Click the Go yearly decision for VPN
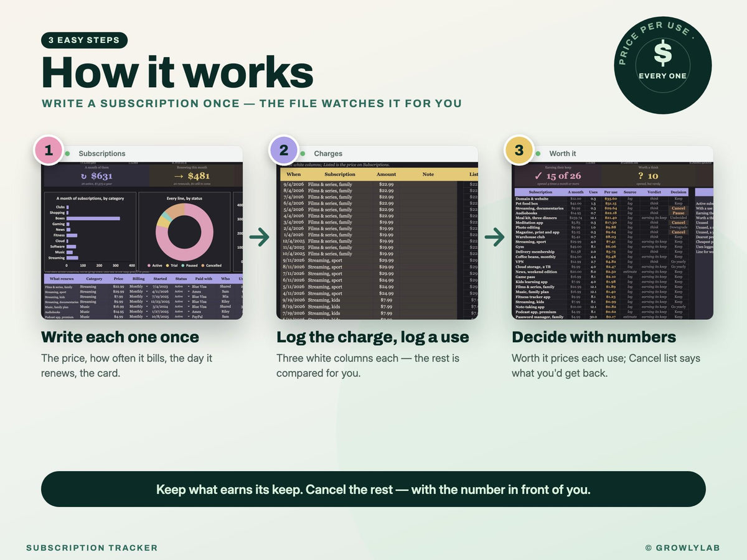 point(679,261)
